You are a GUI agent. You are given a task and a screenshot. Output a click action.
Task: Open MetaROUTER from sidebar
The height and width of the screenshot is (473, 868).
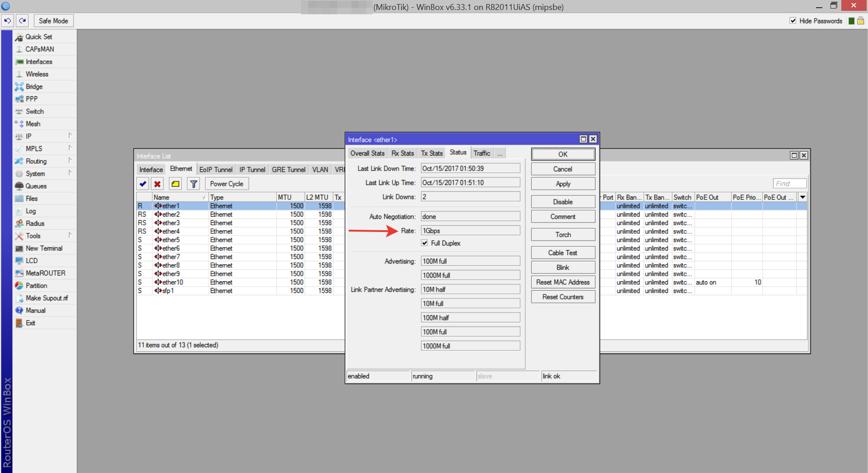46,273
